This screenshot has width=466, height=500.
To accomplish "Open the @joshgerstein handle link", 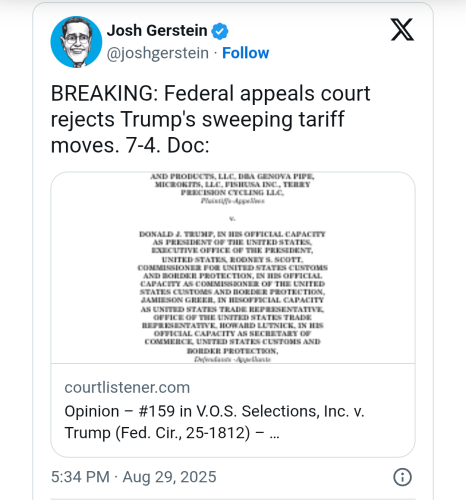I will 158,53.
